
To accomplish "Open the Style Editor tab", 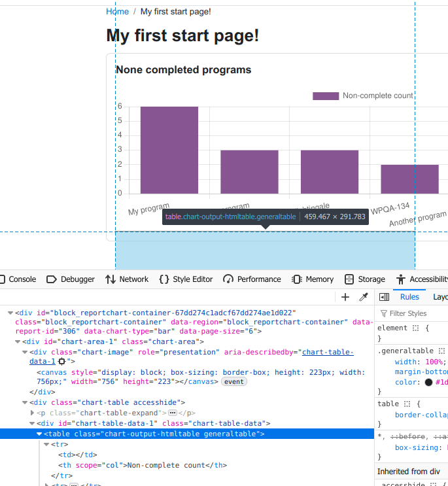I will [x=186, y=279].
